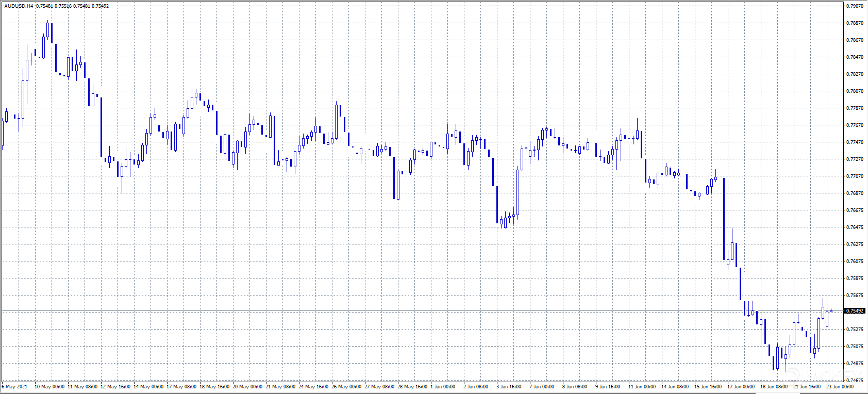Click the 0.74675 price scale label
Screen dimensions: 868x394
(x=855, y=381)
